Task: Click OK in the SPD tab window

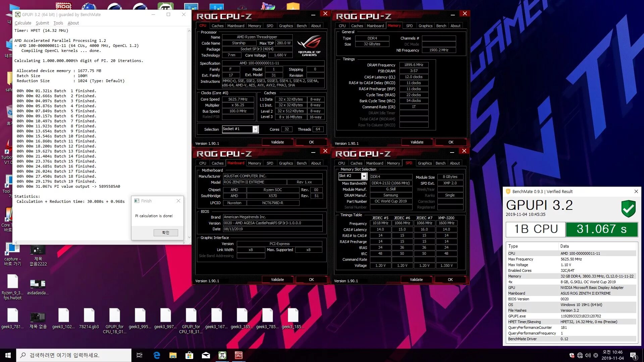Action: pyautogui.click(x=450, y=280)
